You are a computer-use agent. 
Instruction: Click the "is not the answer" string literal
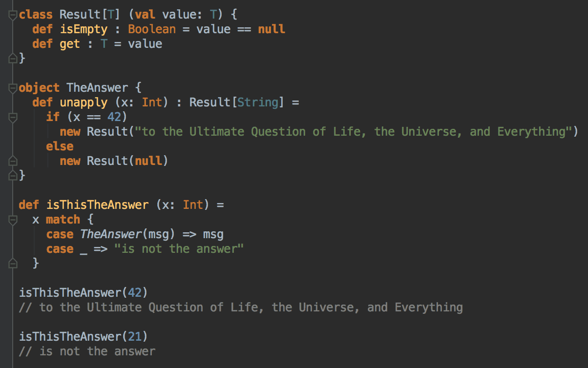179,249
